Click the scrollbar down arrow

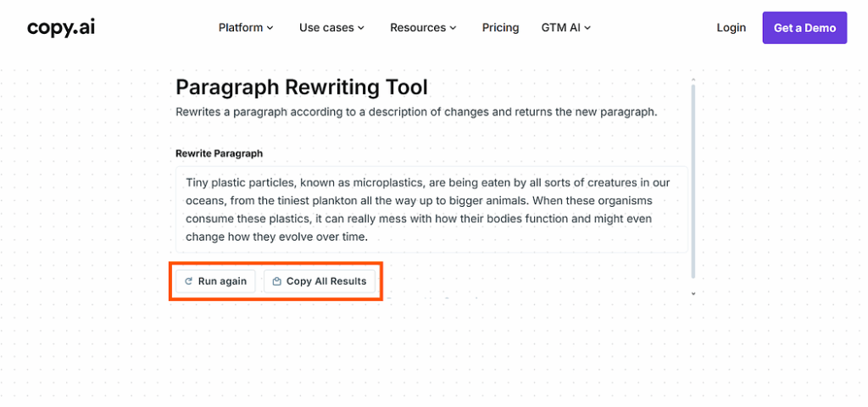693,293
